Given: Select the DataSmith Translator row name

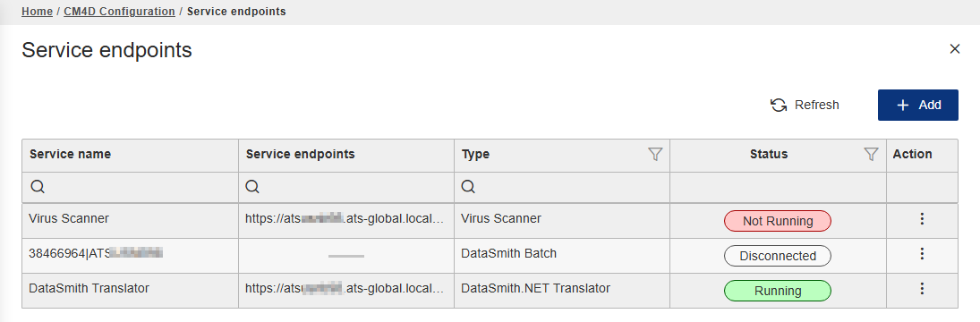Looking at the screenshot, I should 89,288.
